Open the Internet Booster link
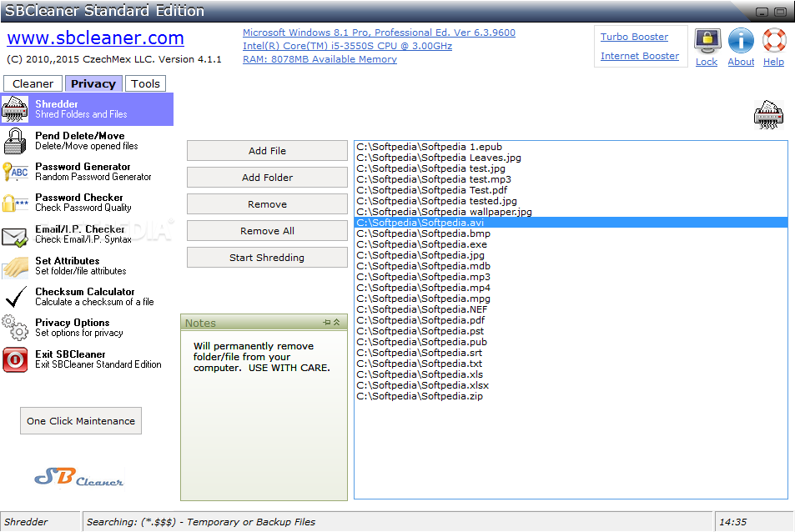The image size is (795, 532). point(640,56)
